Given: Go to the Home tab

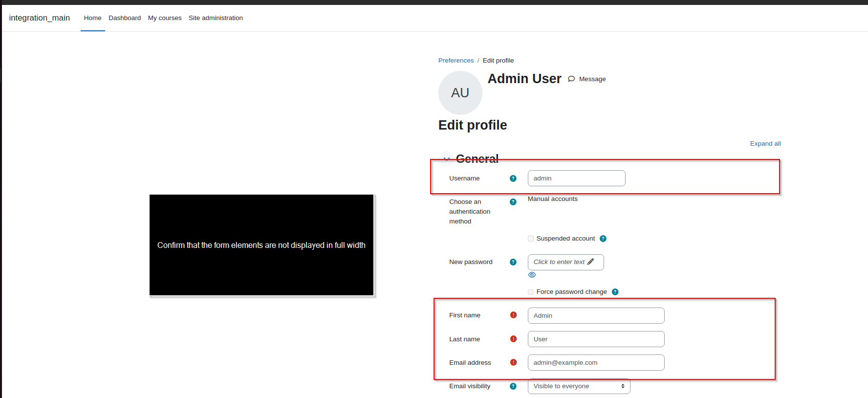Looking at the screenshot, I should tap(92, 18).
